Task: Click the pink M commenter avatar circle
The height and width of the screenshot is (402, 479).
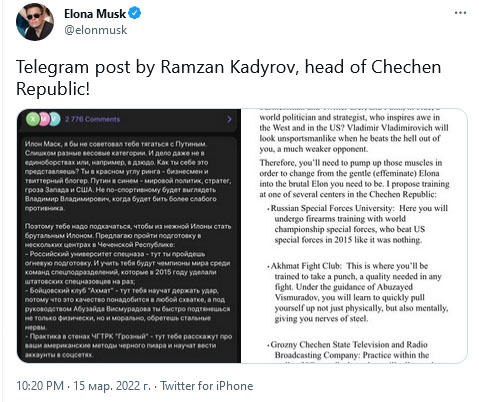Action: (44, 119)
